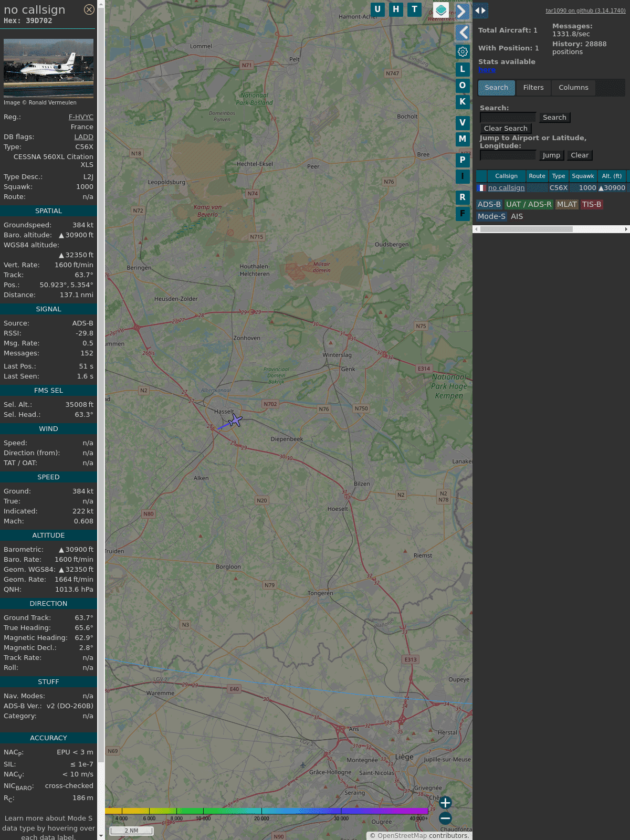
Task: Toggle the UAT / ADS-R source legend
Action: coord(529,205)
